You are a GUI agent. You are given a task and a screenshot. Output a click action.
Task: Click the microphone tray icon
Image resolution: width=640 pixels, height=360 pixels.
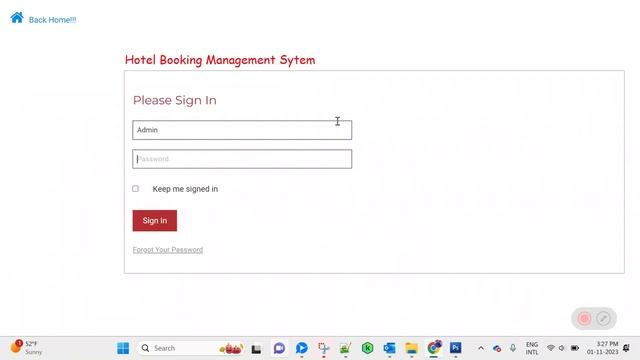tap(513, 348)
